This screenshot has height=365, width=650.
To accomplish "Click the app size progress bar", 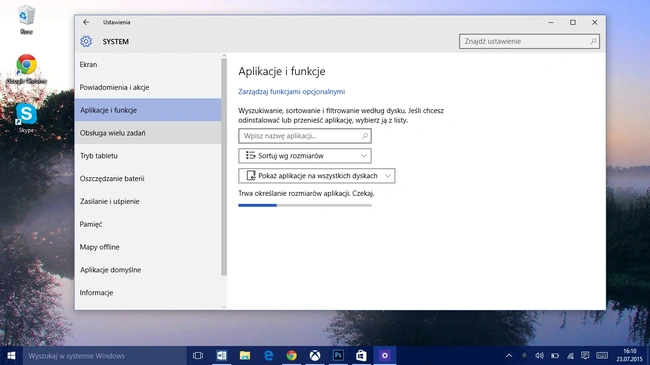I will click(305, 205).
